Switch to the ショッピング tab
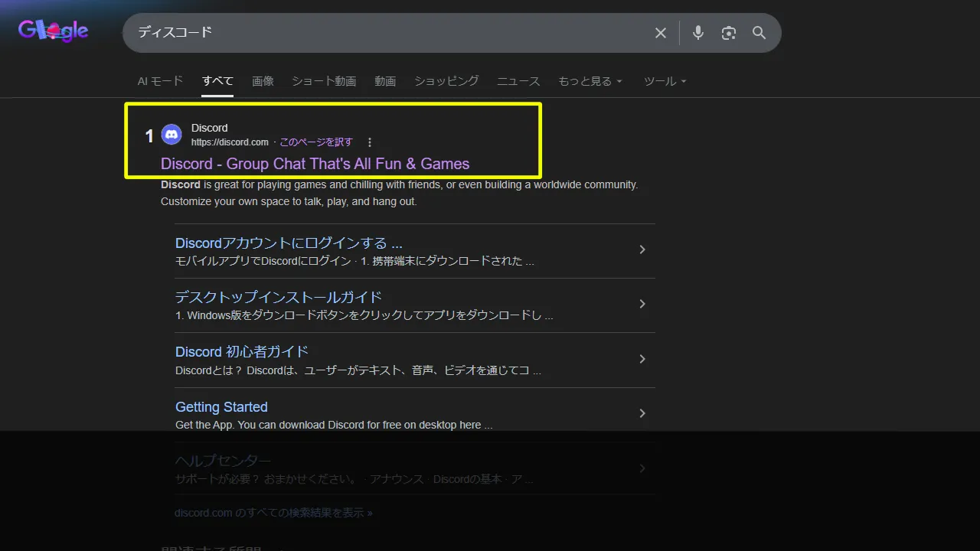980x551 pixels. coord(446,80)
